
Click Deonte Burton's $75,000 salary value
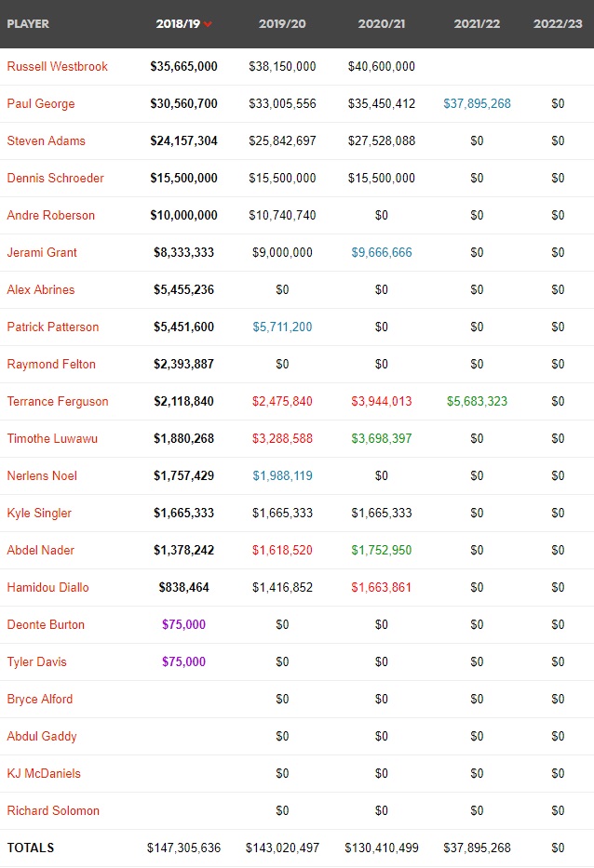pos(183,625)
